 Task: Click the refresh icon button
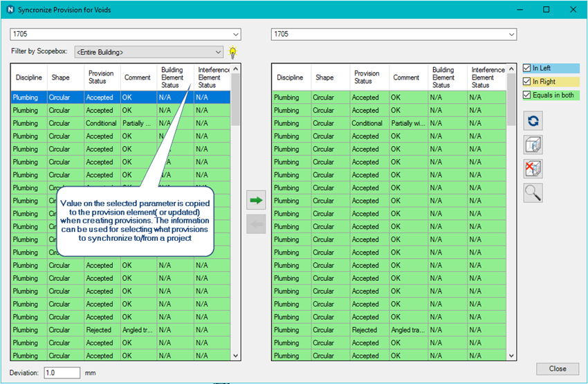coord(533,121)
